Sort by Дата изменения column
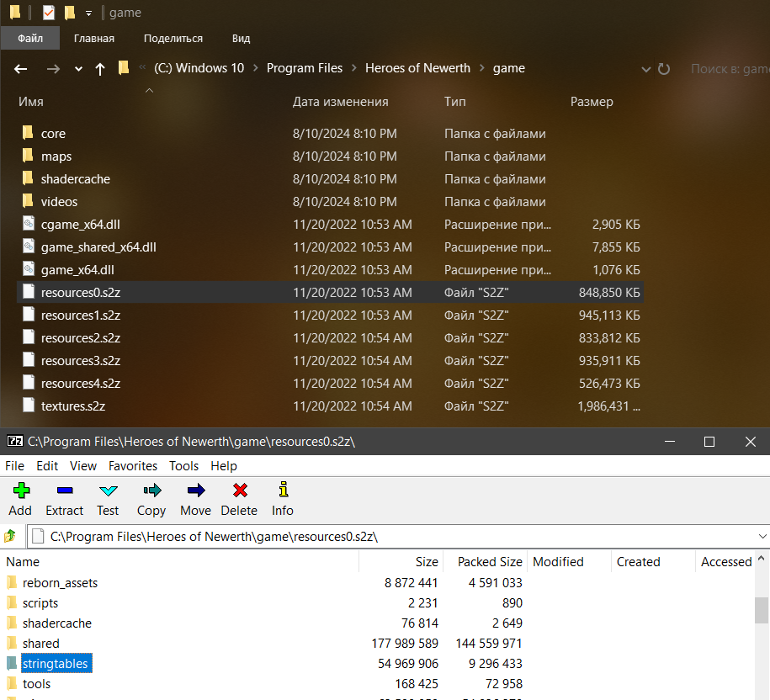The image size is (770, 700). [340, 102]
